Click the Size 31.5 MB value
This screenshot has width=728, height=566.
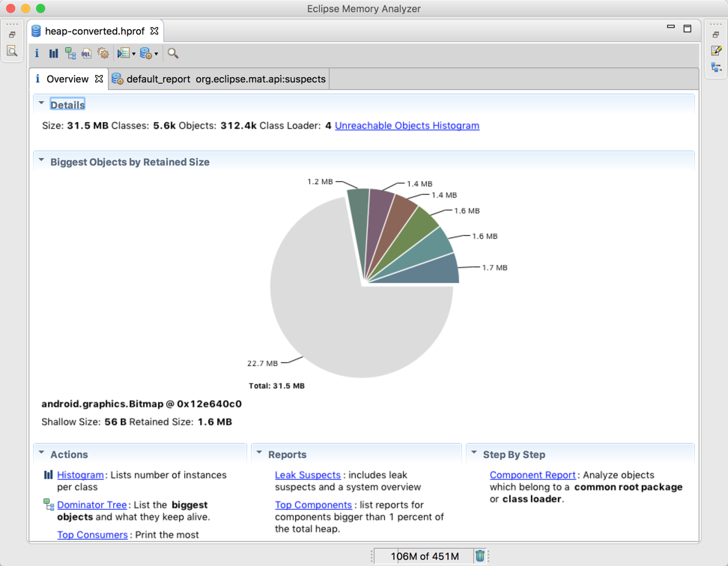pyautogui.click(x=88, y=126)
